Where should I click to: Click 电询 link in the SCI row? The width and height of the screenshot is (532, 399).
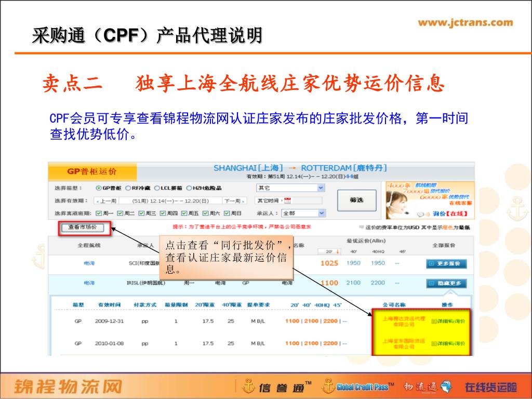tap(89, 263)
